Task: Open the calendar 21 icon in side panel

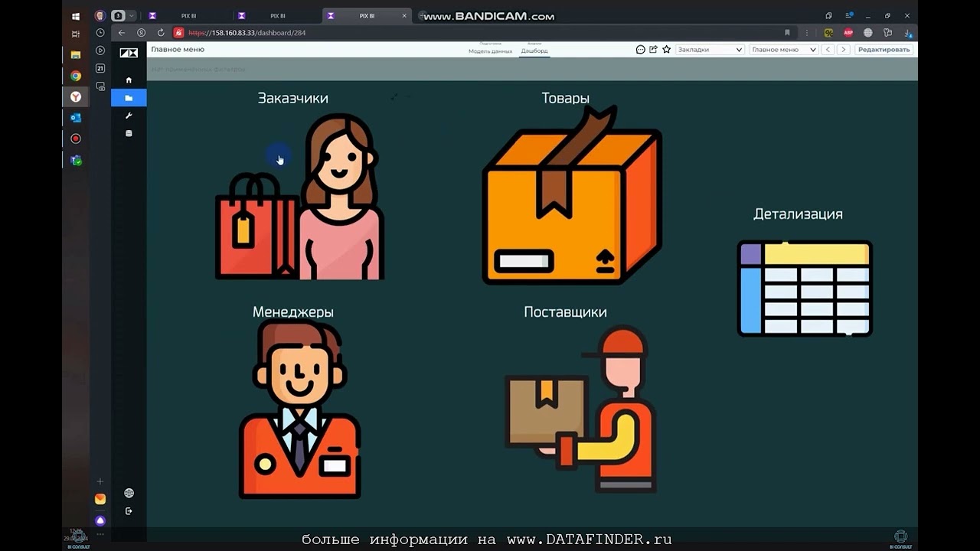Action: coord(100,68)
